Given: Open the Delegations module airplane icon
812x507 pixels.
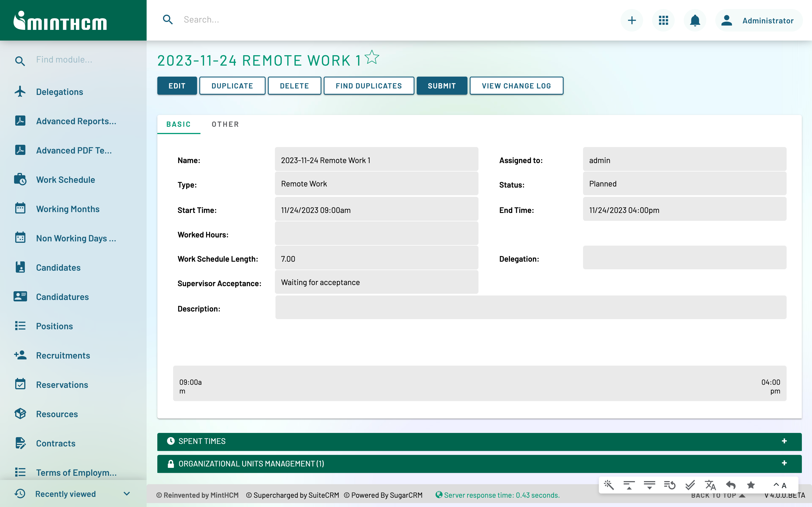Looking at the screenshot, I should pyautogui.click(x=20, y=92).
